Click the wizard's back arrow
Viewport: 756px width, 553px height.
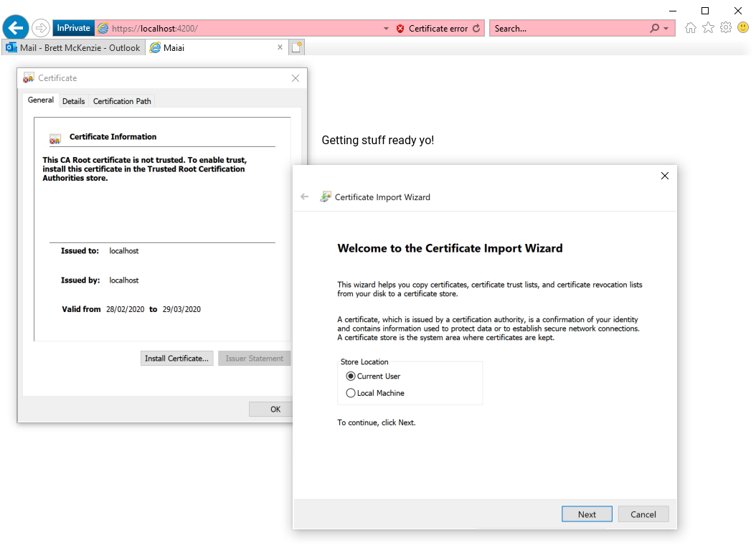pyautogui.click(x=304, y=197)
